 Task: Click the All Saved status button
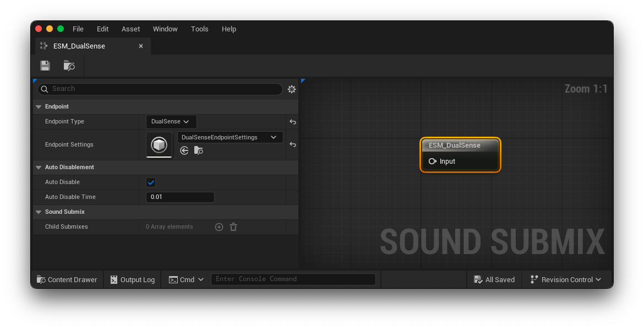[x=494, y=279]
